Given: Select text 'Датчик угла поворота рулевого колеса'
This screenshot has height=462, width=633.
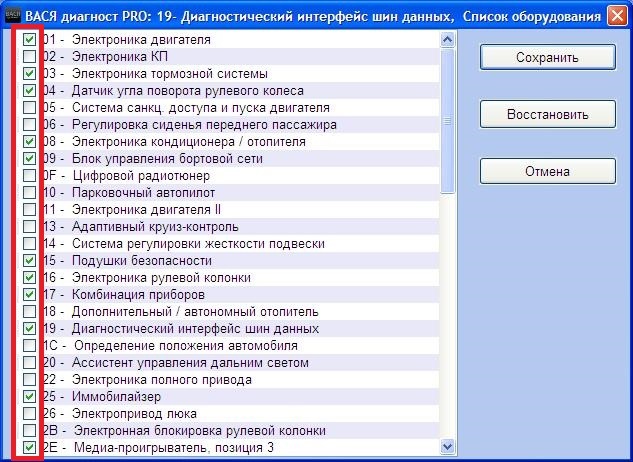Looking at the screenshot, I should click(188, 90).
